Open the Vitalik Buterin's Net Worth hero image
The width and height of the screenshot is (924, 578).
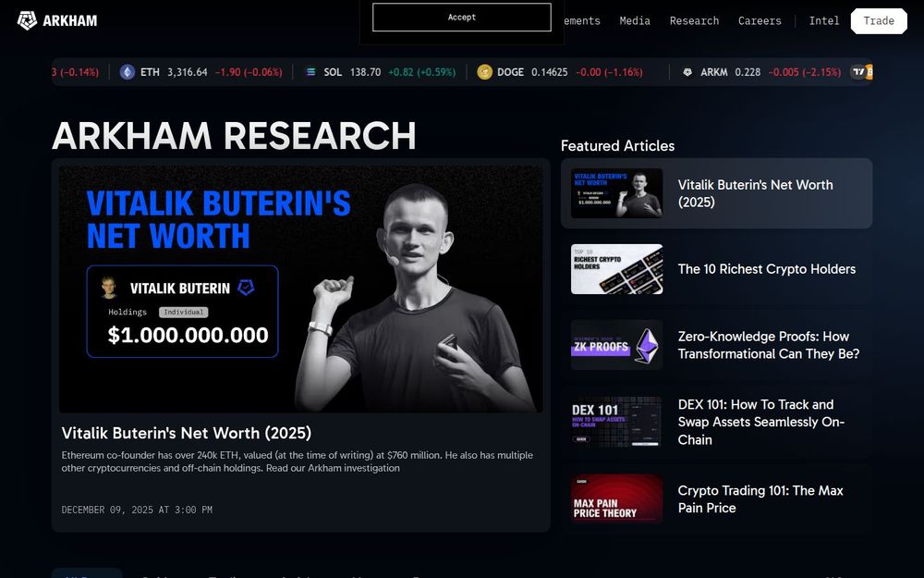point(300,289)
